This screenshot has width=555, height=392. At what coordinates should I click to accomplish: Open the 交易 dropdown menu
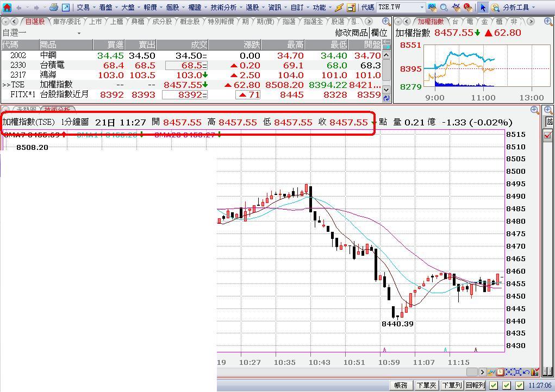[x=86, y=8]
